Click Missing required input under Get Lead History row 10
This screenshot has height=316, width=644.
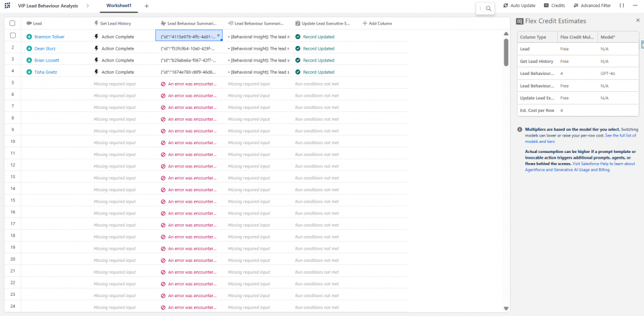(x=114, y=143)
